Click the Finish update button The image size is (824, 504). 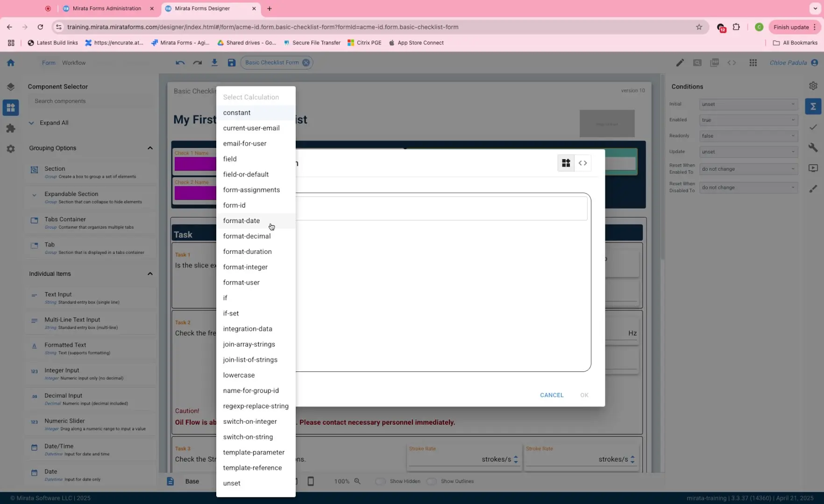791,27
